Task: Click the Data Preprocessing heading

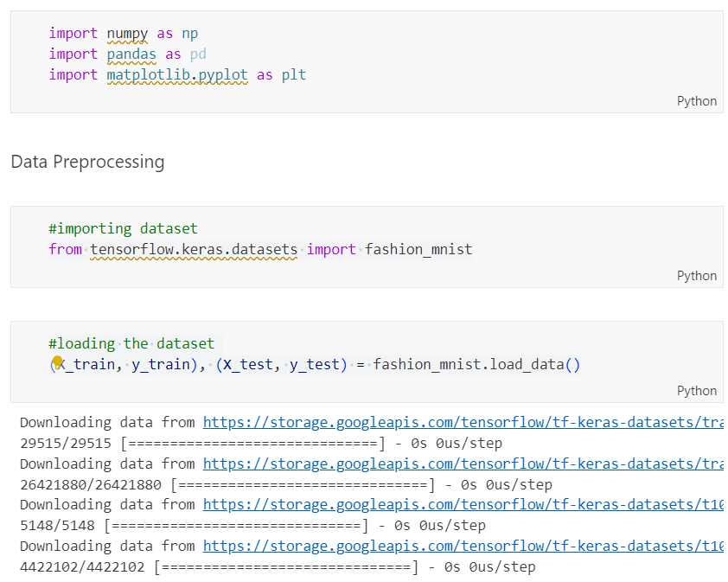Action: click(x=87, y=162)
